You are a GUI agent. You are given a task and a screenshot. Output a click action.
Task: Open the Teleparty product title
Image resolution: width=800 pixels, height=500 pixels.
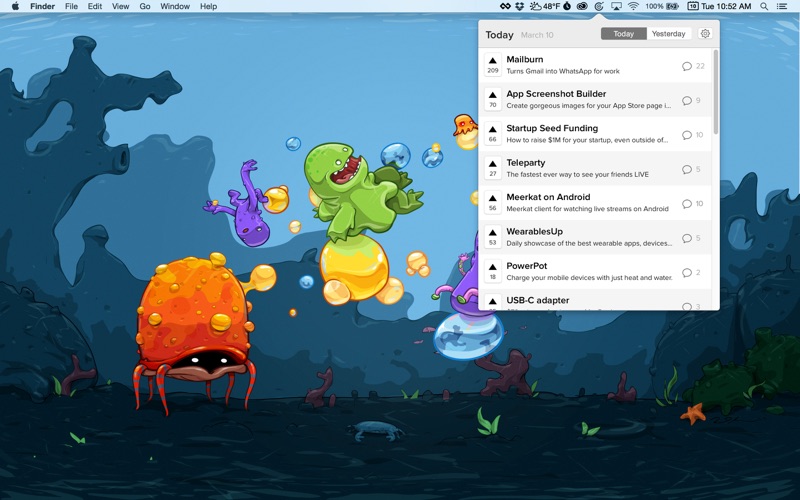pos(526,163)
